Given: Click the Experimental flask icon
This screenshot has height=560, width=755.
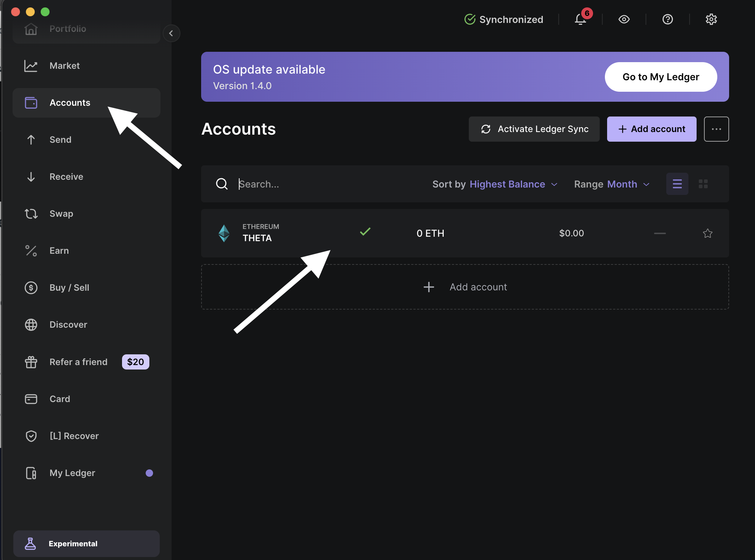Looking at the screenshot, I should pyautogui.click(x=30, y=544).
